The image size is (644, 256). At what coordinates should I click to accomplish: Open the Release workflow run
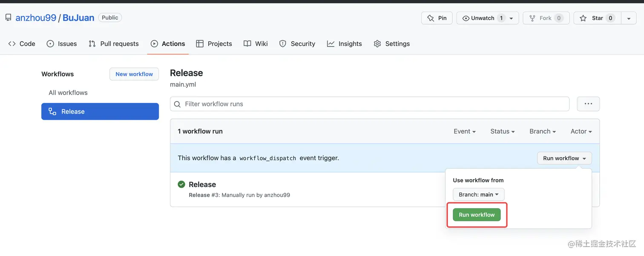(202, 184)
